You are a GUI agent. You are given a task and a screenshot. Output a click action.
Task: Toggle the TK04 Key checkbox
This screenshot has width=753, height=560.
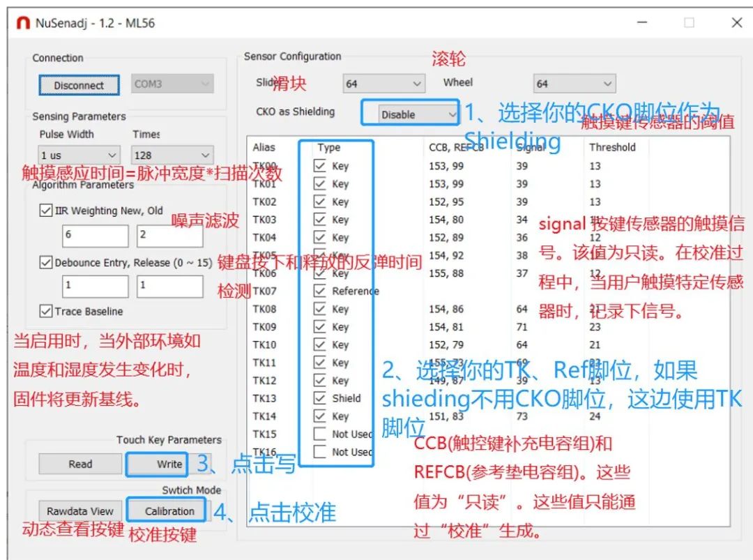(319, 237)
